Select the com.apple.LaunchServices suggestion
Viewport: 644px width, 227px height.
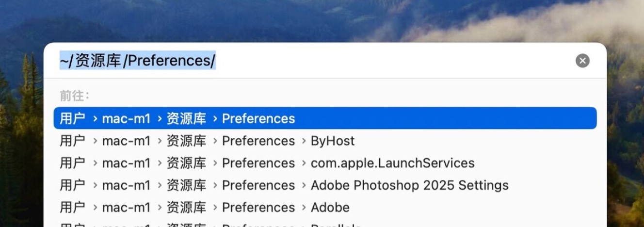tap(392, 163)
